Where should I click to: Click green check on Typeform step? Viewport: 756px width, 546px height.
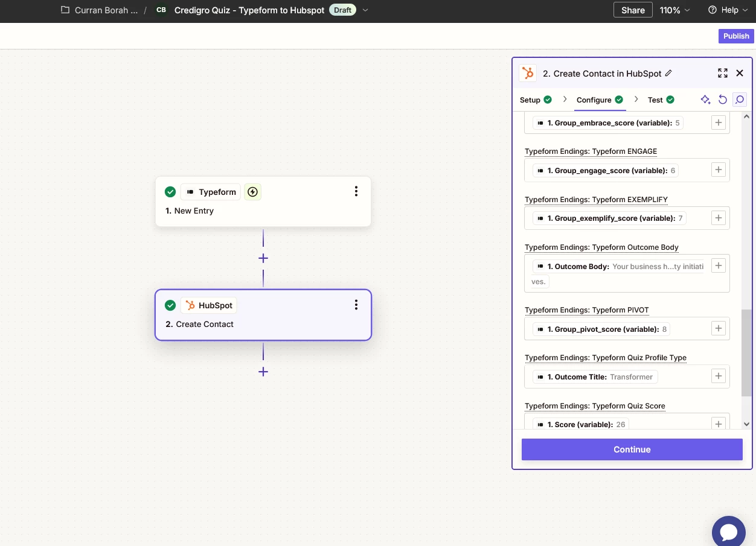pos(170,192)
